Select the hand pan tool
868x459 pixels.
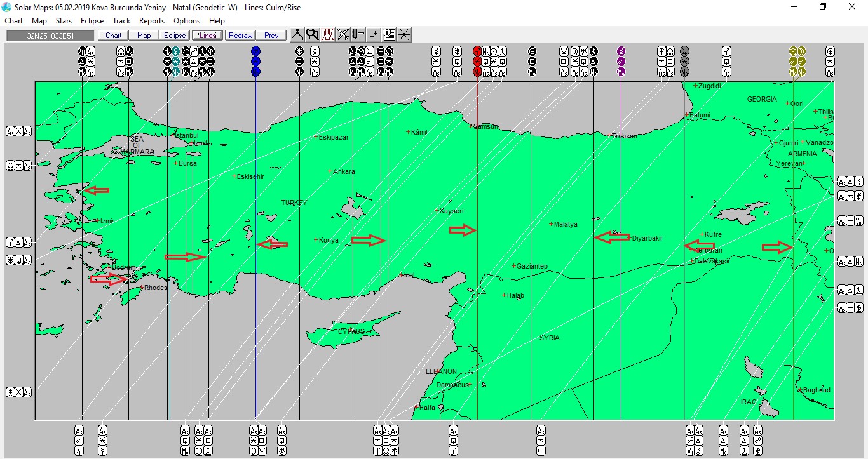(x=328, y=35)
